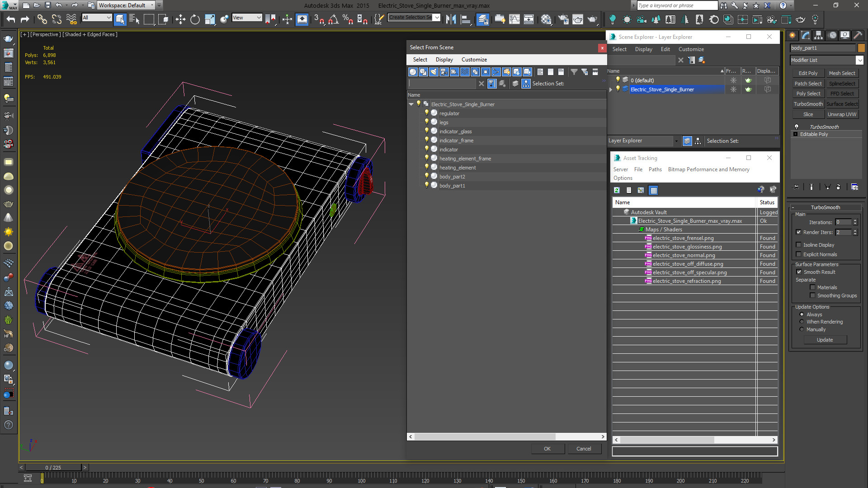Enable Isoline Display checkbox
The width and height of the screenshot is (868, 488).
coord(799,245)
